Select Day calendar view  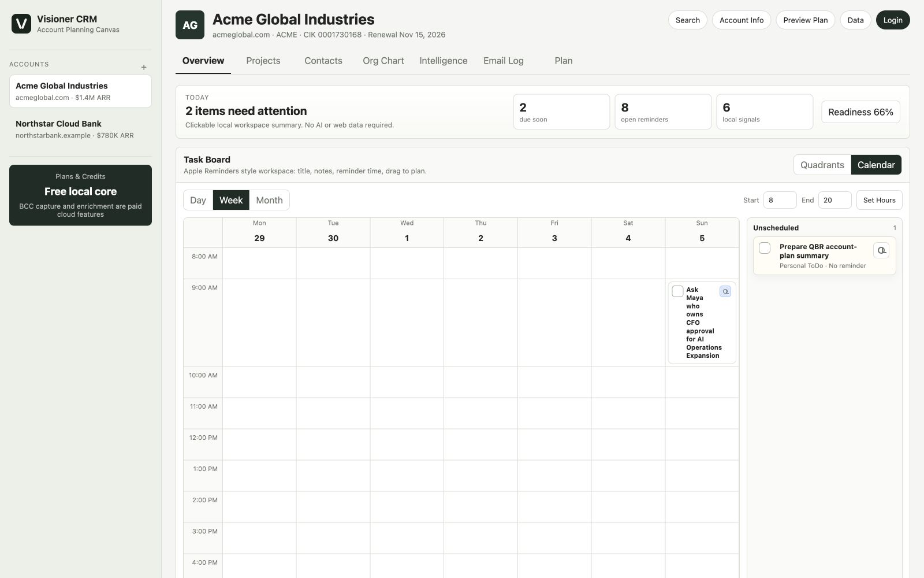click(x=198, y=200)
